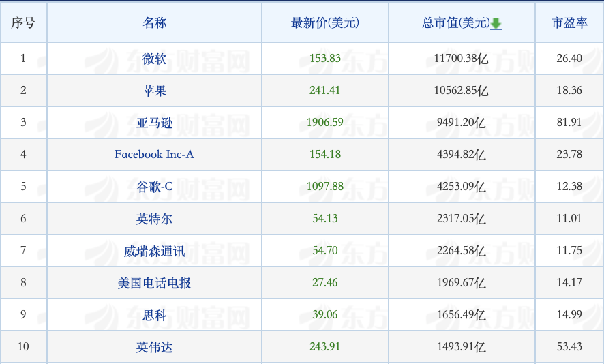Click the green sort arrow beside 总市值

[496, 25]
